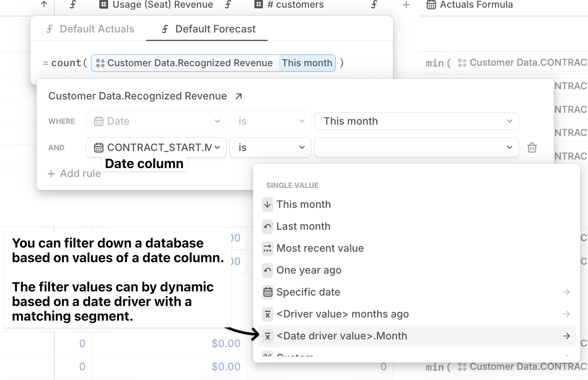Click the Usage (Seat) Revenue hash icon
588x380 pixels.
tap(104, 5)
